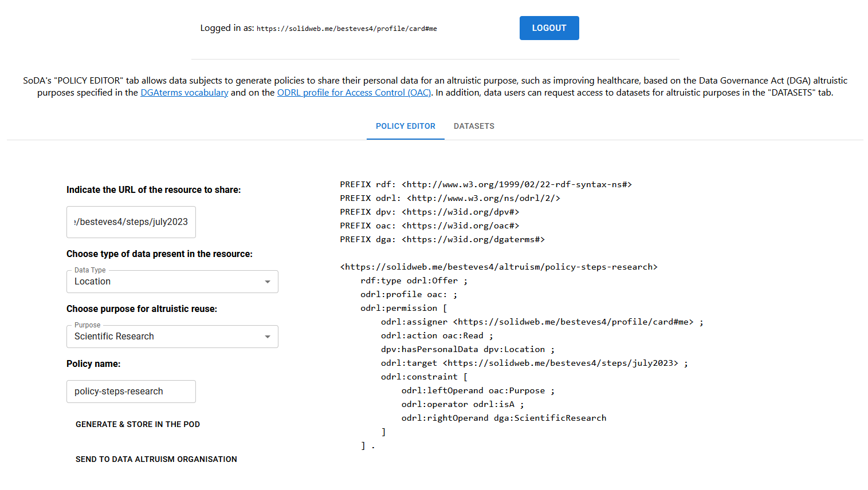
Task: Click SEND TO DATA ALTRUISM ORGANISATION
Action: tap(156, 459)
